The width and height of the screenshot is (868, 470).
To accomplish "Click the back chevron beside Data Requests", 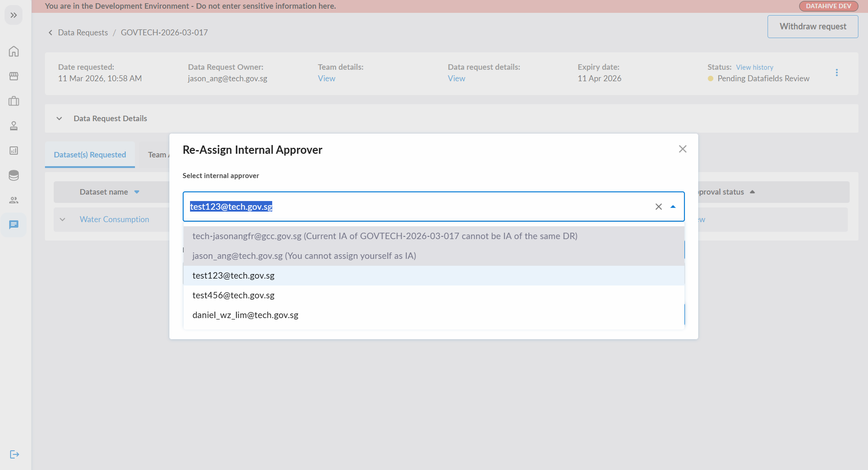I will [50, 33].
